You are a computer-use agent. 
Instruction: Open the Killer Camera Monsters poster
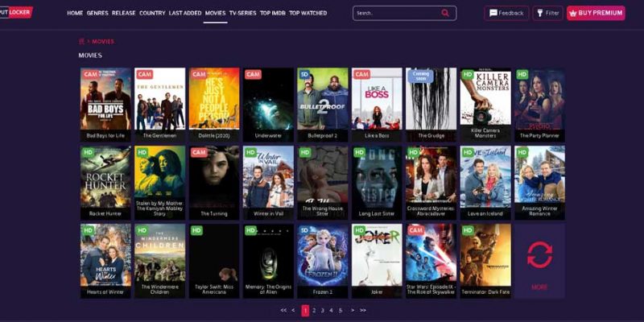pos(485,105)
